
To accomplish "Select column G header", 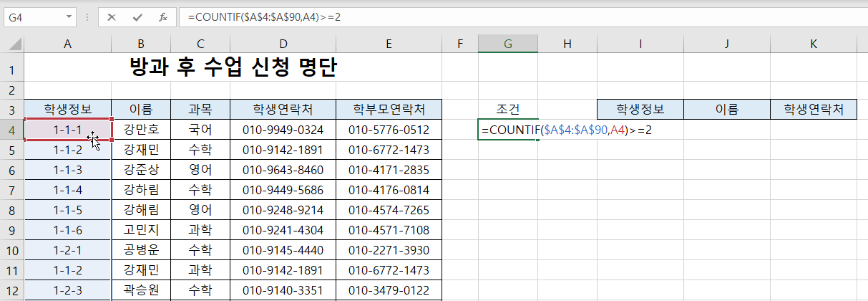I will (x=508, y=44).
